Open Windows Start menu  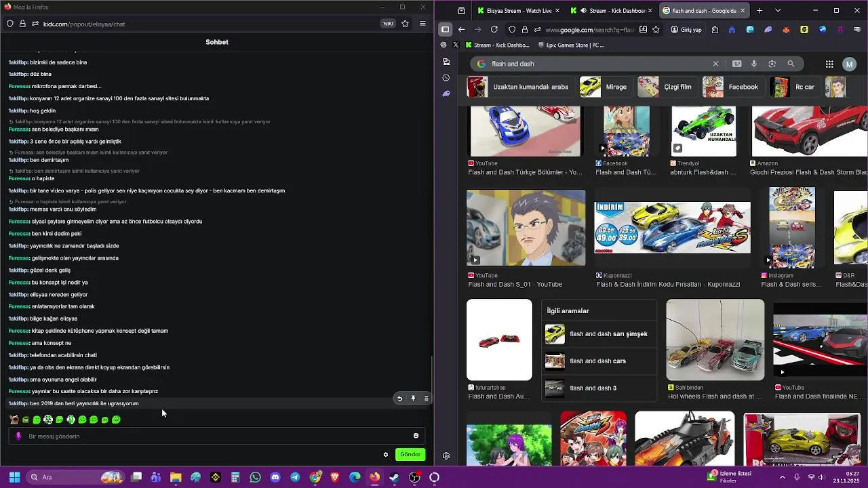(14, 477)
